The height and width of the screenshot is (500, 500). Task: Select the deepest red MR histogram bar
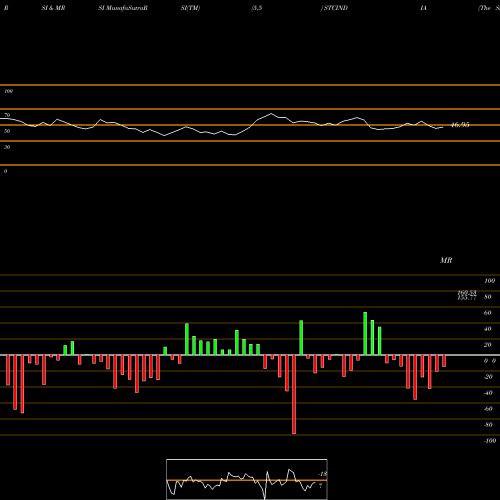click(294, 394)
